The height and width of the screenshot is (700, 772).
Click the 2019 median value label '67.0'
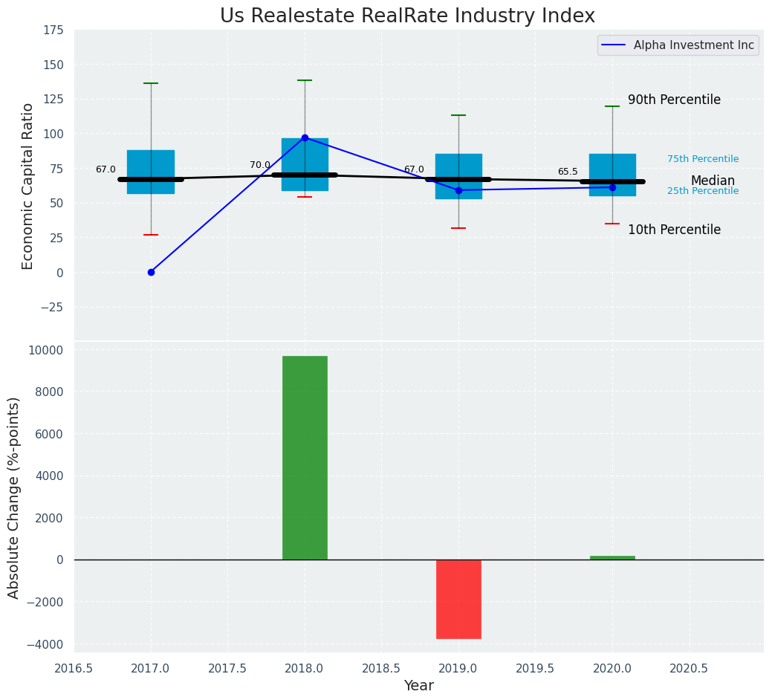point(414,170)
